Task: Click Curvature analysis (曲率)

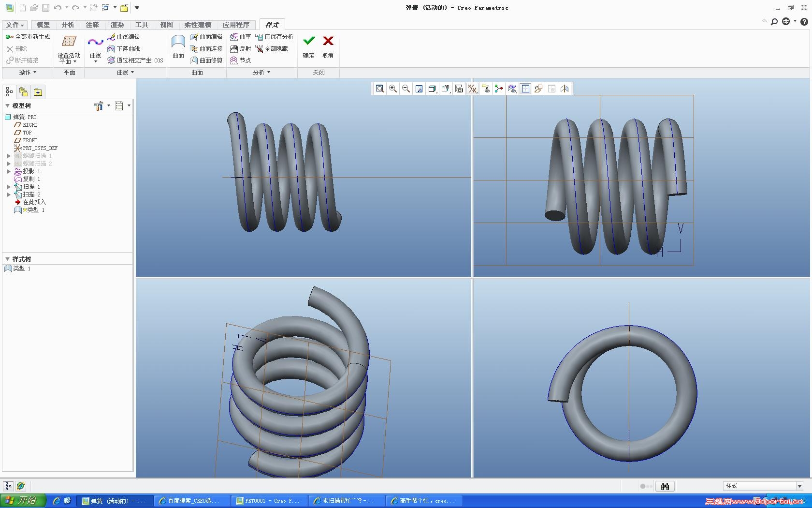Action: pos(241,37)
